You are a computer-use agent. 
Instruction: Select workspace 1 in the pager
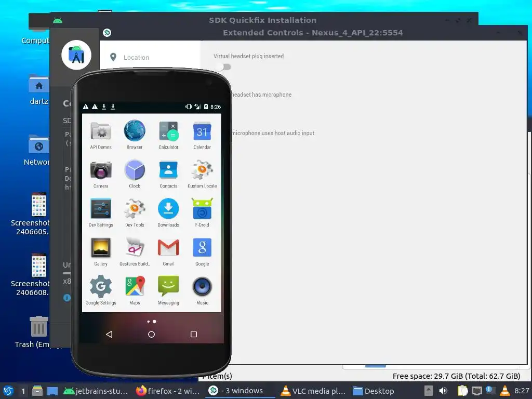point(23,391)
